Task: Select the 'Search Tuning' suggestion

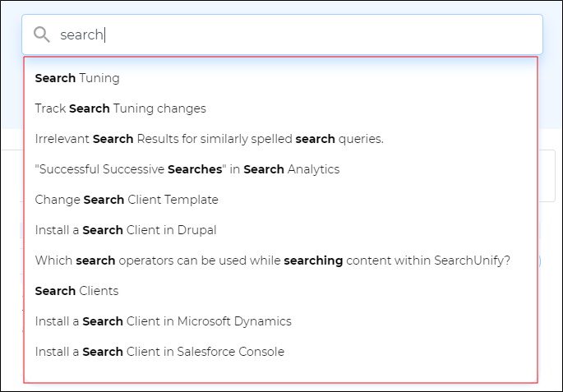Action: point(77,78)
